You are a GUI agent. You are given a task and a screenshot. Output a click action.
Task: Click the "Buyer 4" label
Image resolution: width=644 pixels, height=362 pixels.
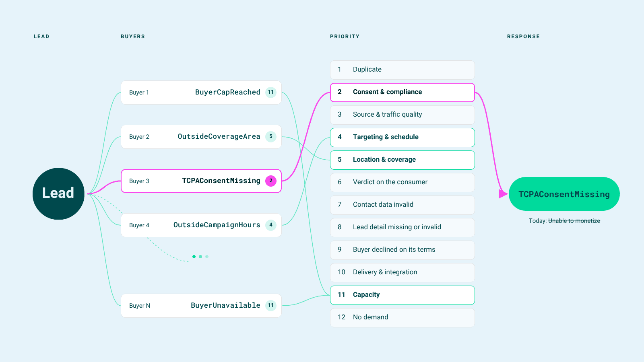pyautogui.click(x=139, y=225)
